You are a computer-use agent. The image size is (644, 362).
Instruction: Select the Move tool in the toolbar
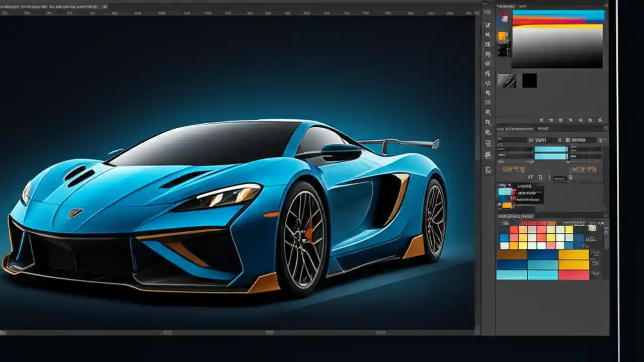coord(486,25)
